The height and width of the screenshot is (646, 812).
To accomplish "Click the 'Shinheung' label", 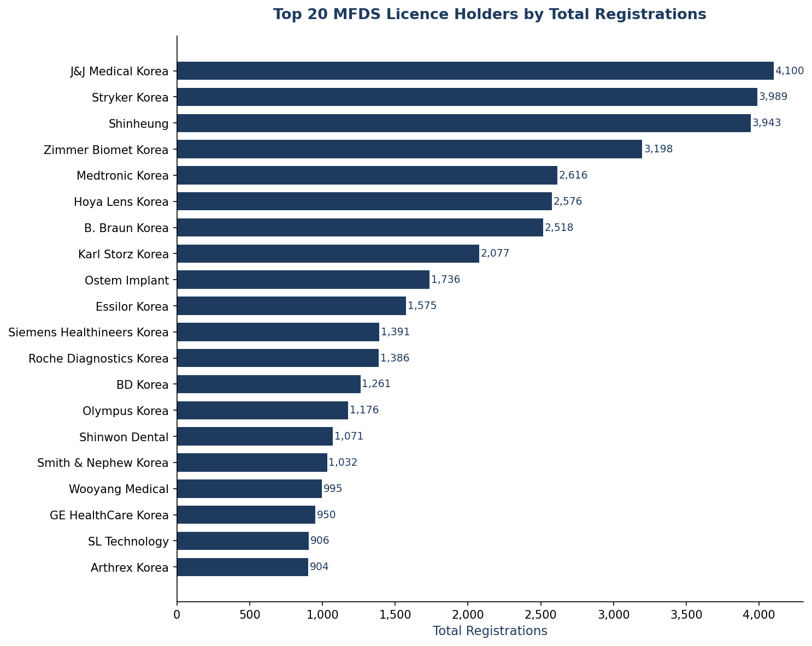I will click(x=139, y=124).
